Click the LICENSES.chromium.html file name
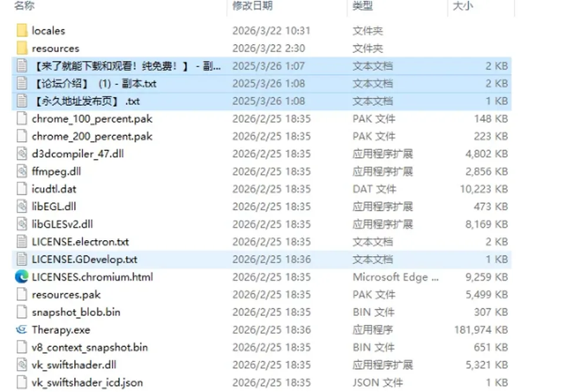The width and height of the screenshot is (565, 392). [92, 277]
